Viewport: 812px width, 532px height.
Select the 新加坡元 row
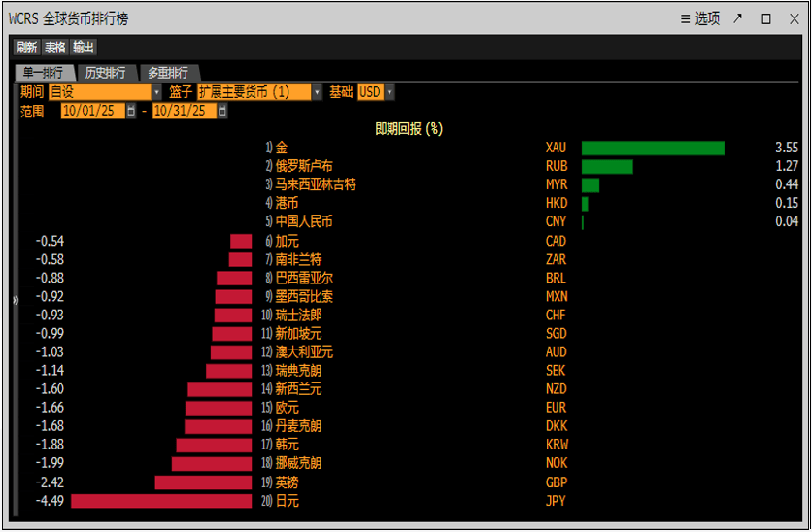(409, 334)
